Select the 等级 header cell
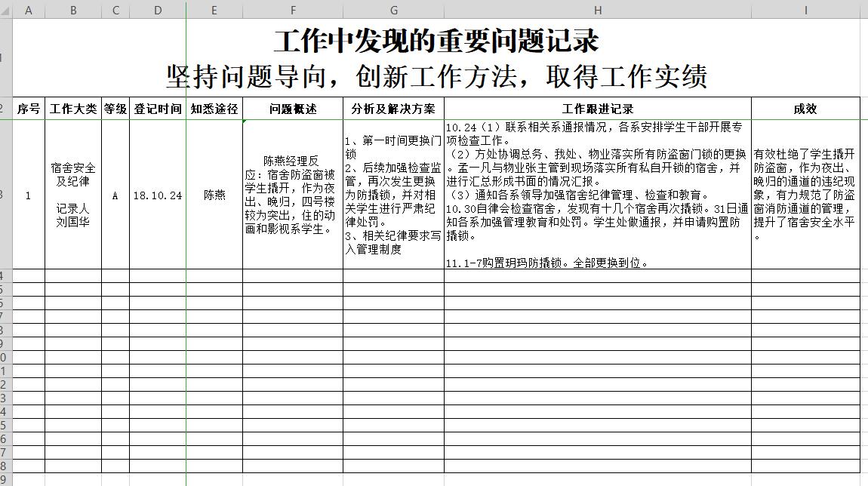The height and width of the screenshot is (486, 868). coord(115,109)
